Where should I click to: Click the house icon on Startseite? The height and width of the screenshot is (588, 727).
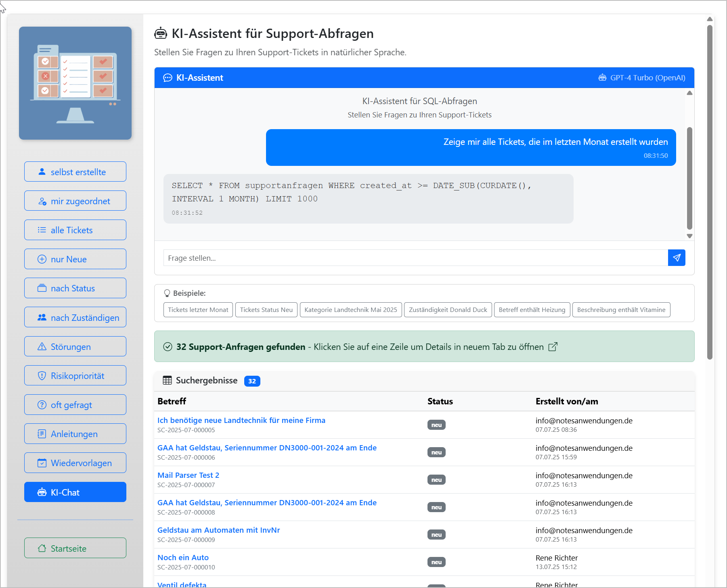(x=42, y=548)
